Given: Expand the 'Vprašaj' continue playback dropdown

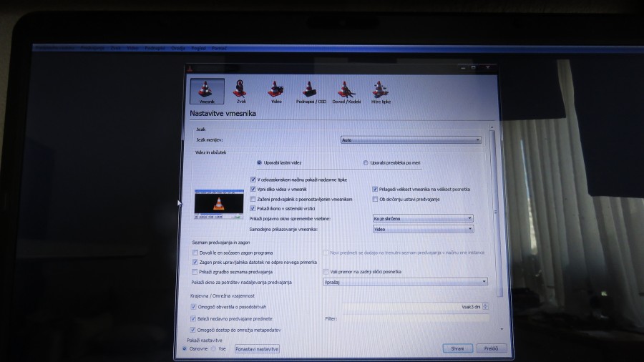Looking at the screenshot, I should [405, 282].
